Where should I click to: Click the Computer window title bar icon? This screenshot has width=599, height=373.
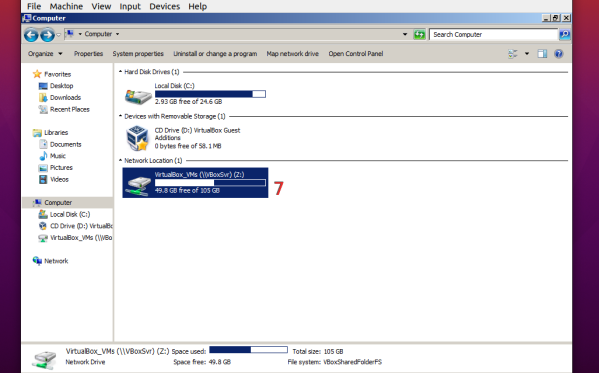click(x=27, y=18)
